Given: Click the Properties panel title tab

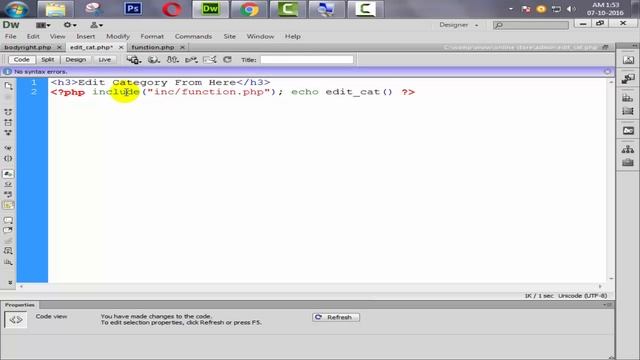Looking at the screenshot, I should (20, 305).
